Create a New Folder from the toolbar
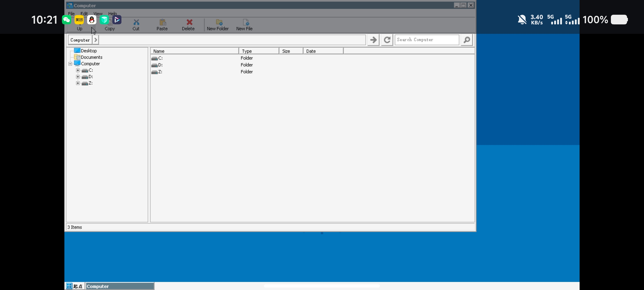Viewport: 644px width, 290px height. tap(218, 25)
